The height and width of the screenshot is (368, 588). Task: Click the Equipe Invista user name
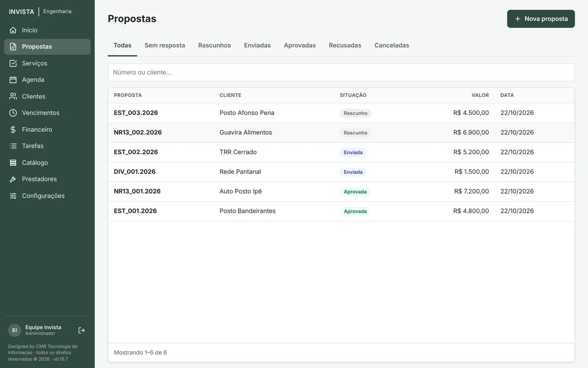click(43, 327)
